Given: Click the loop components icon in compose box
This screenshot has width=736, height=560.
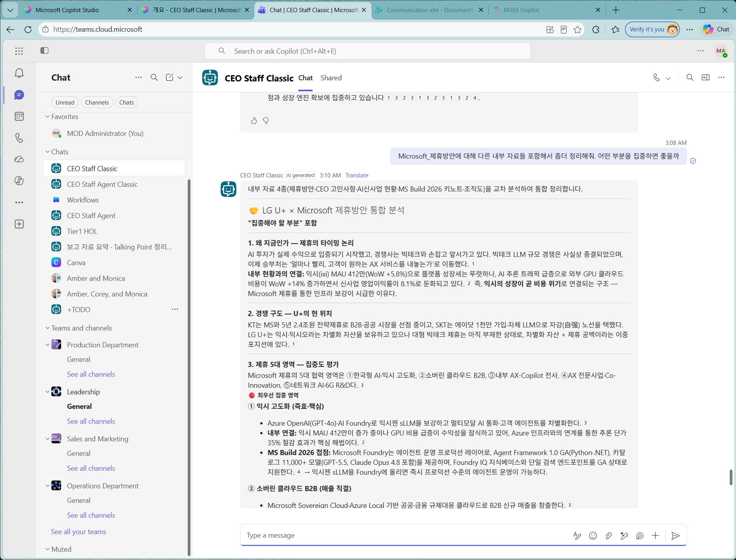Looking at the screenshot, I should pyautogui.click(x=640, y=536).
